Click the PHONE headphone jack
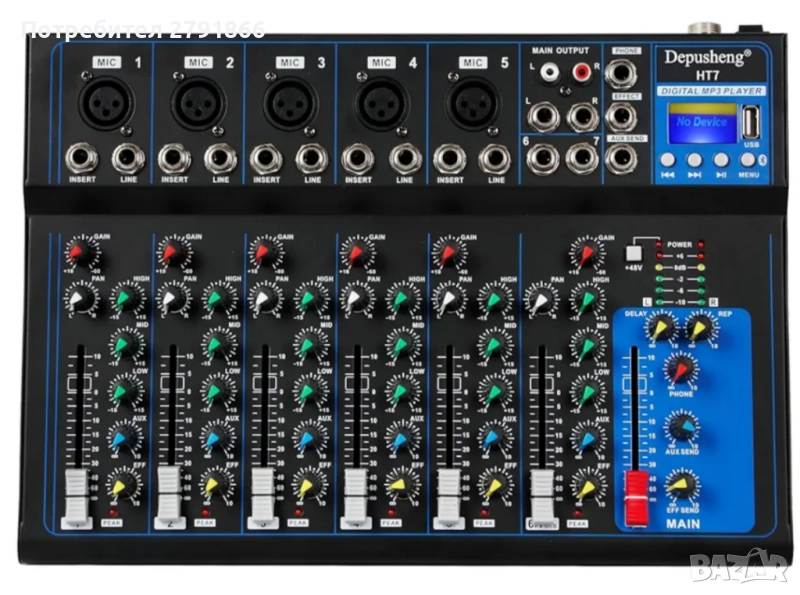This screenshot has height=595, width=800. click(x=623, y=70)
